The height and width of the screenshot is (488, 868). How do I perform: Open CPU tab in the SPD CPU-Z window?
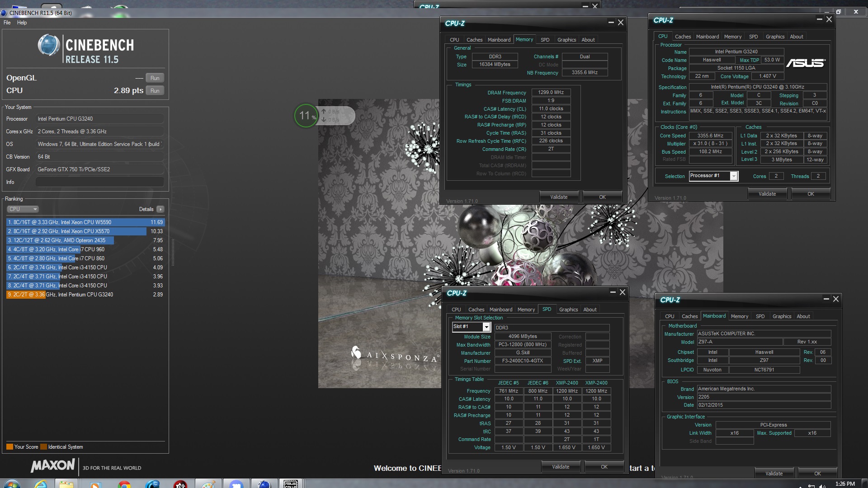click(456, 310)
